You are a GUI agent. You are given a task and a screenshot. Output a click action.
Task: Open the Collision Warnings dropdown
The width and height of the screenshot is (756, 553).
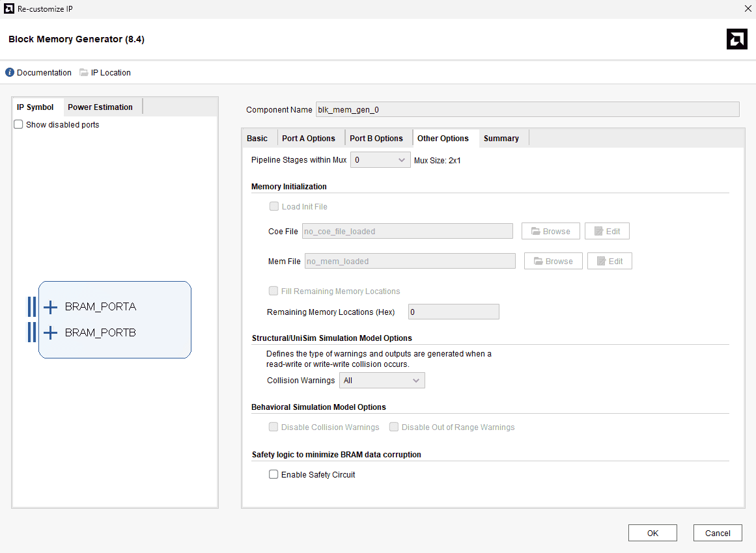(x=382, y=381)
